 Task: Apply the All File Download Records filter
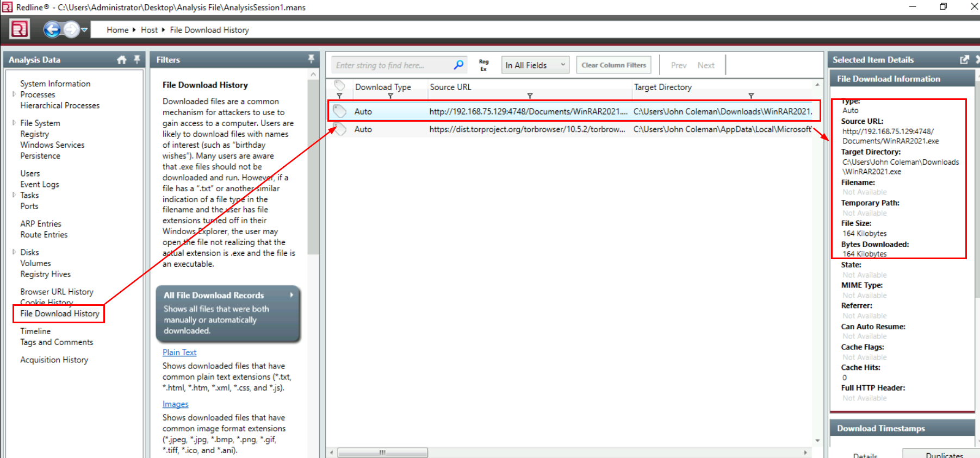click(x=228, y=313)
